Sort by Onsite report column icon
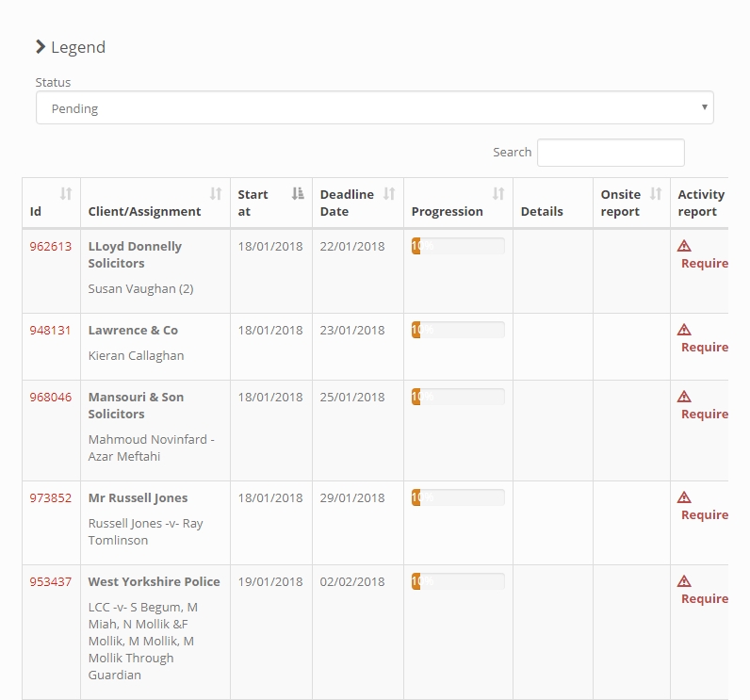 (x=656, y=194)
